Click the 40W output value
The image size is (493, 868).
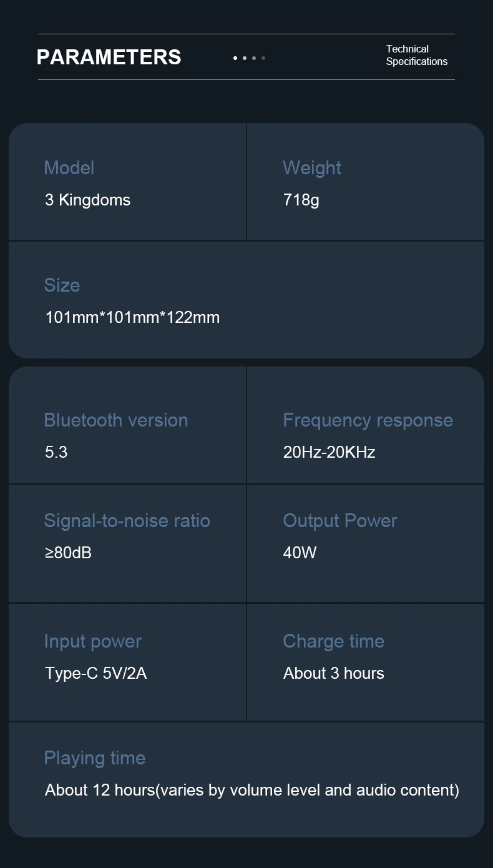click(x=300, y=553)
